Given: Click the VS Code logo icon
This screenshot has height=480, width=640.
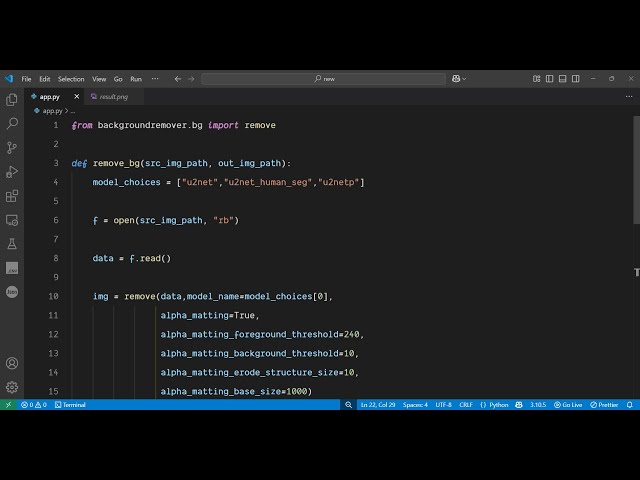Looking at the screenshot, I should tap(9, 79).
